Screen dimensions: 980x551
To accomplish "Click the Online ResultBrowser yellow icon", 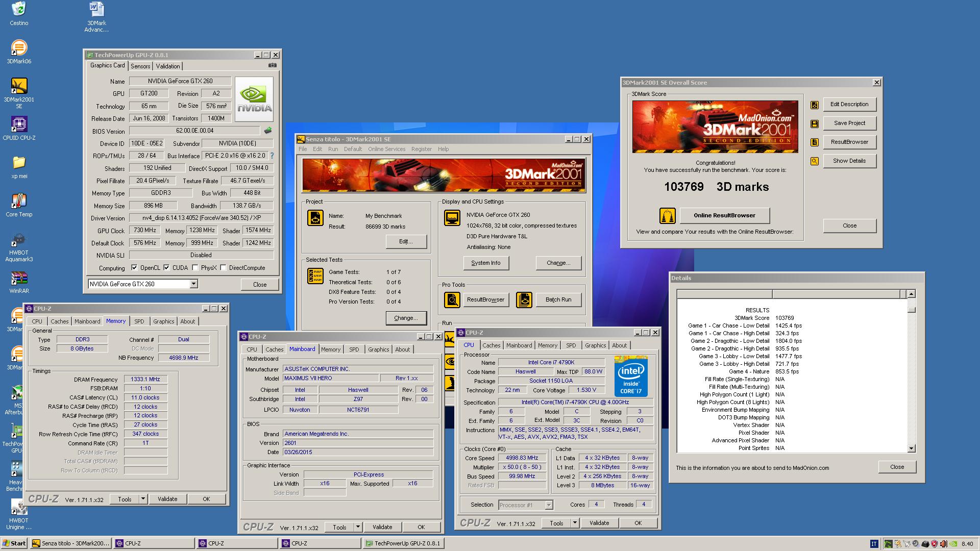I will click(x=667, y=216).
